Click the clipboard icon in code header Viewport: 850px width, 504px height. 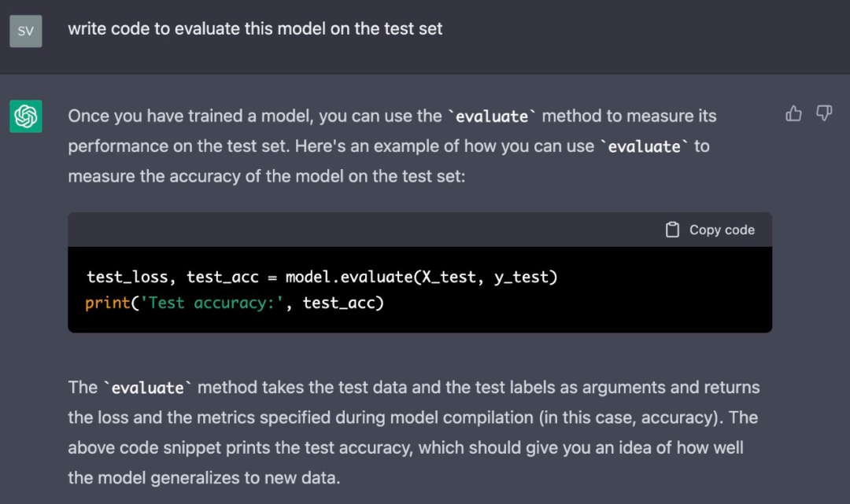[x=672, y=230]
